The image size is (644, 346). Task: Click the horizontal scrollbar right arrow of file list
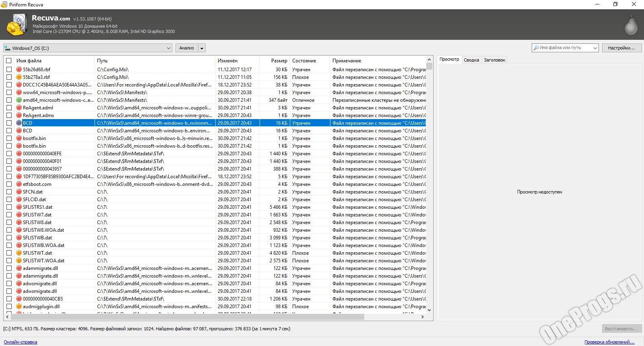422,317
